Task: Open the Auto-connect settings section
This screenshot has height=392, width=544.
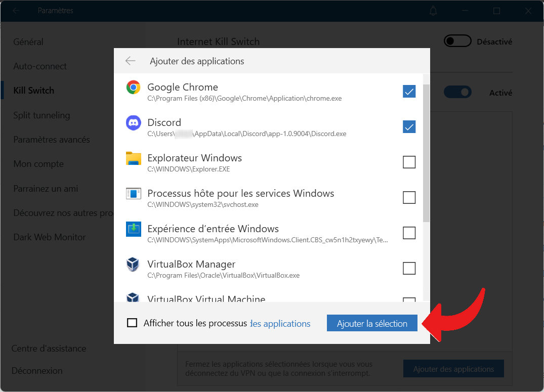Action: (x=40, y=66)
